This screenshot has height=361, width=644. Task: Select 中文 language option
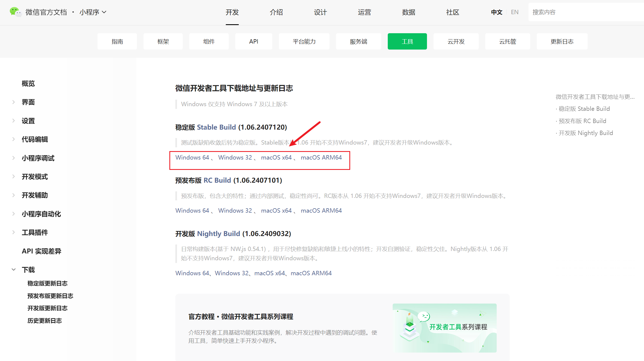click(496, 12)
